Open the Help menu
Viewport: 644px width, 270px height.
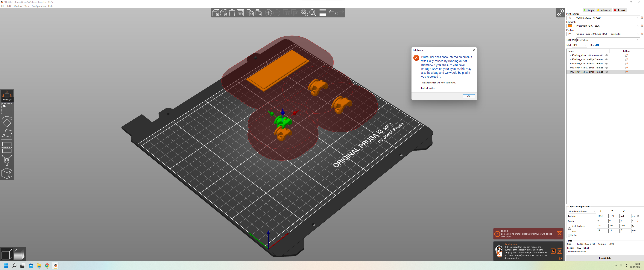[51, 6]
